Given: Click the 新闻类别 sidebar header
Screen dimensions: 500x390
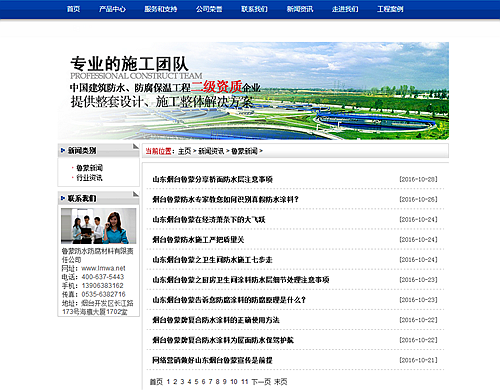Looking at the screenshot, I should 99,151.
